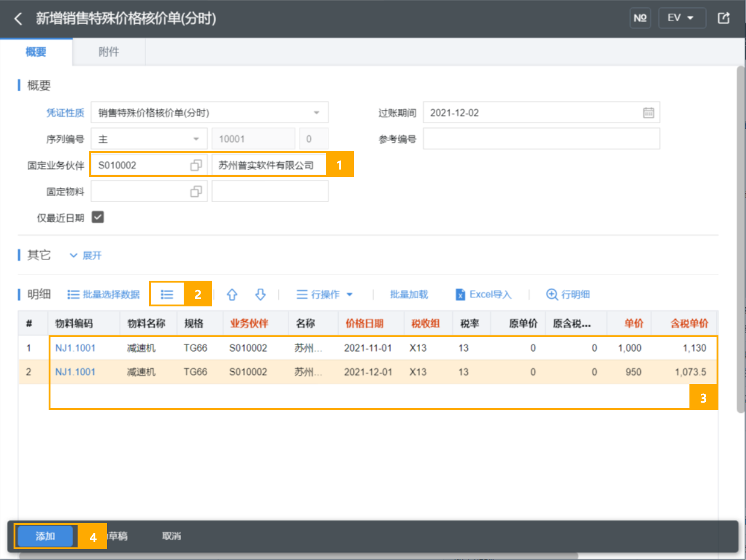Click the share/export icon in header
This screenshot has height=560, width=746.
tap(724, 18)
